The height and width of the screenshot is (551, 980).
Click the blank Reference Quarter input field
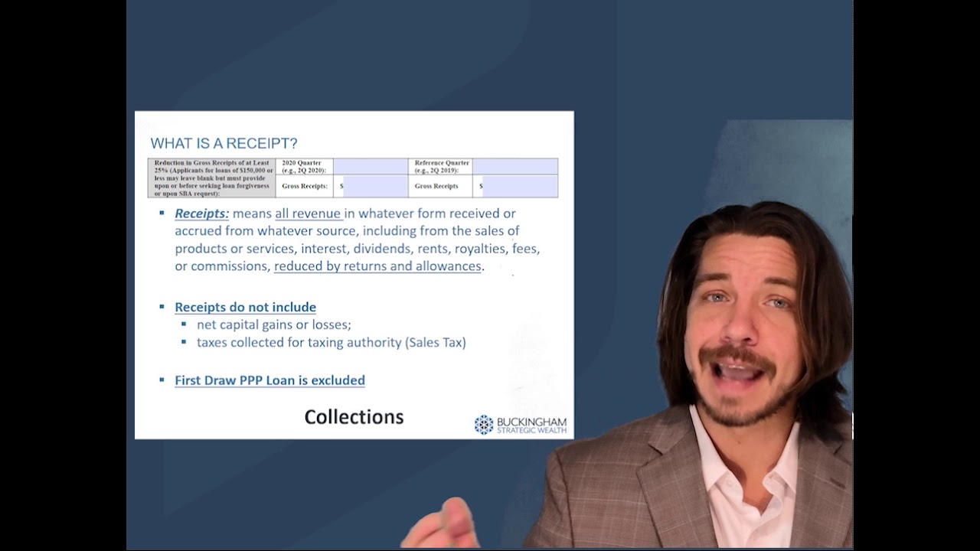[515, 166]
